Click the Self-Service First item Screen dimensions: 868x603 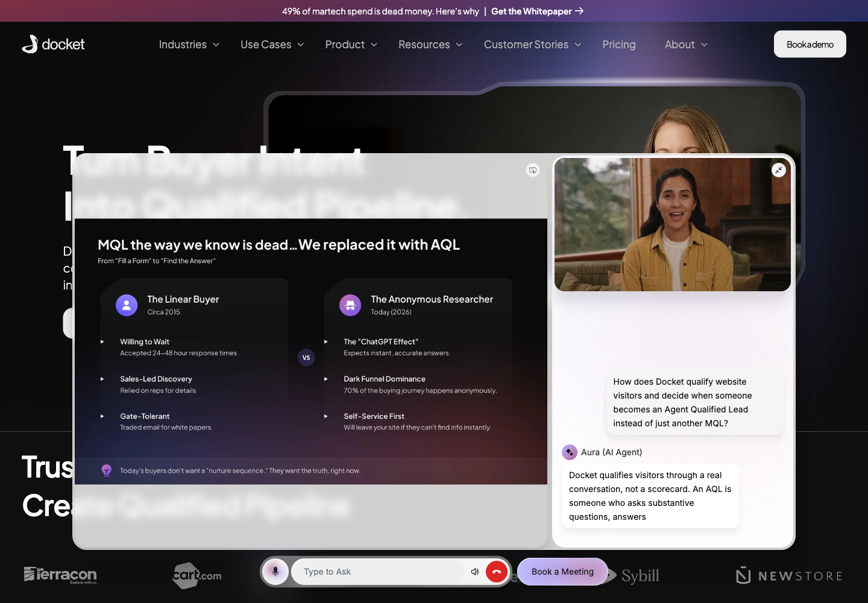[x=374, y=417]
